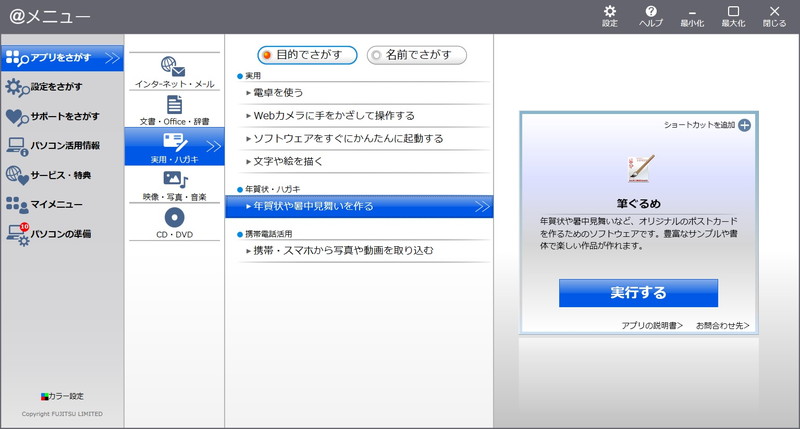The height and width of the screenshot is (429, 800).
Task: Open the CD・DVD category disc icon
Action: pyautogui.click(x=174, y=218)
